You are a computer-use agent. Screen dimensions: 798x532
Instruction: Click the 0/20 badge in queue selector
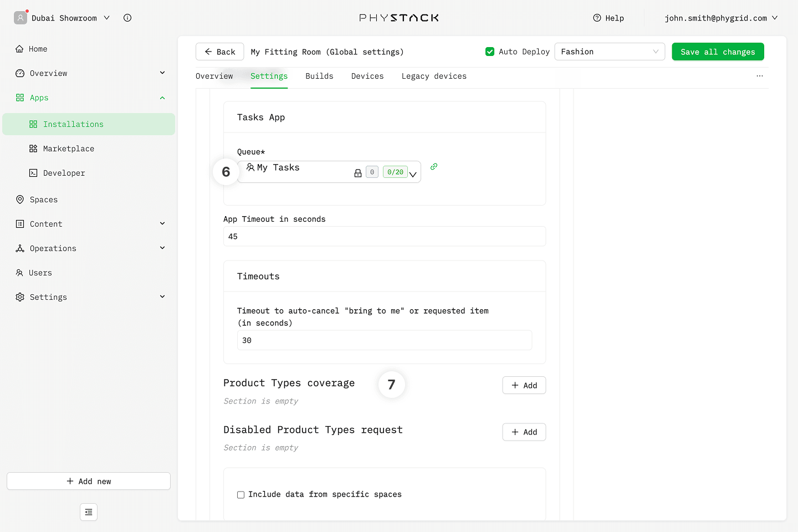click(395, 172)
